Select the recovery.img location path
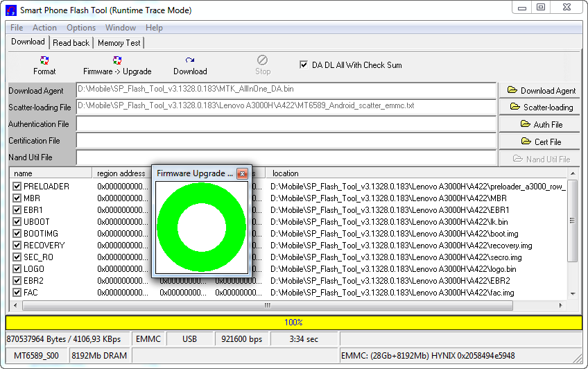Viewport: 588px width, 369px height. coord(401,246)
